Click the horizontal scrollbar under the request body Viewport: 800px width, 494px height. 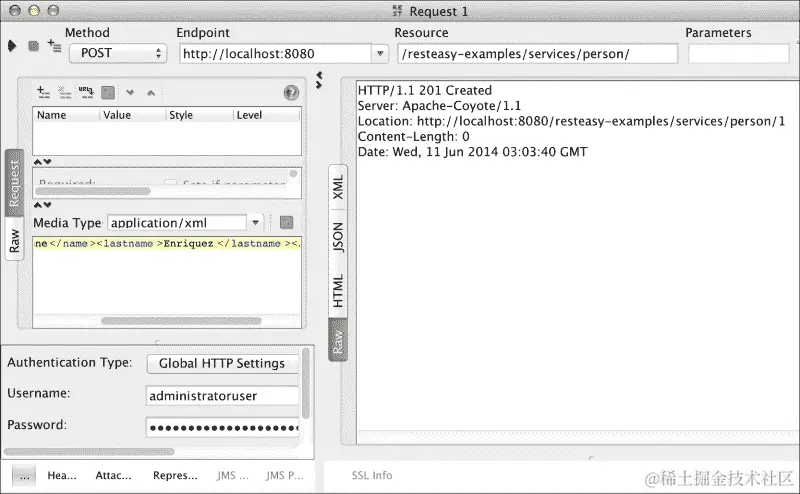pyautogui.click(x=181, y=321)
